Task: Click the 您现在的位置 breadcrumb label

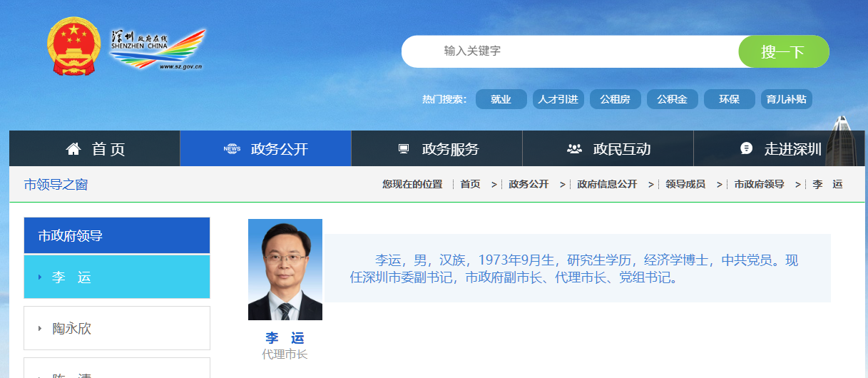Action: (412, 184)
